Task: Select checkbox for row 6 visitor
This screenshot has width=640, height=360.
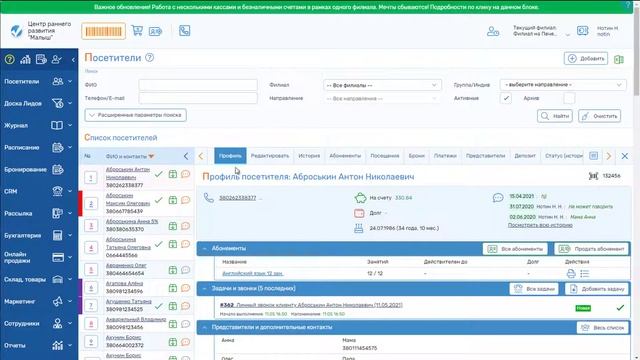Action: click(x=91, y=288)
